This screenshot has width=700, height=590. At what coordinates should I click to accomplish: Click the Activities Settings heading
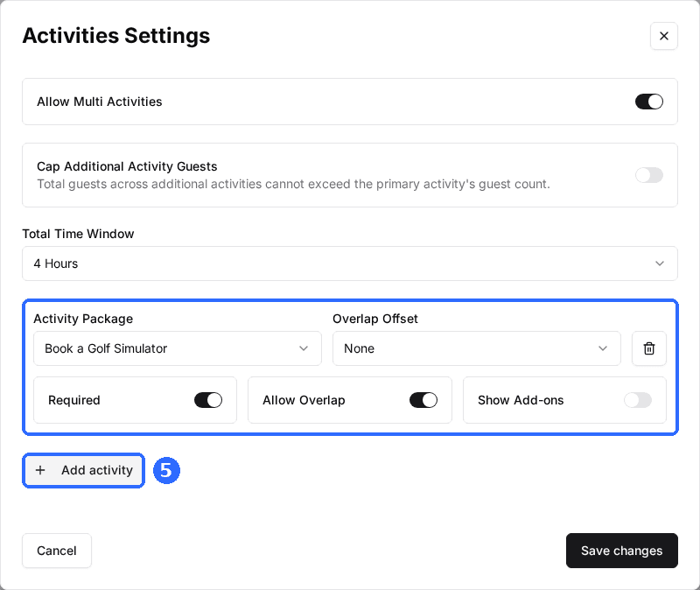click(116, 36)
